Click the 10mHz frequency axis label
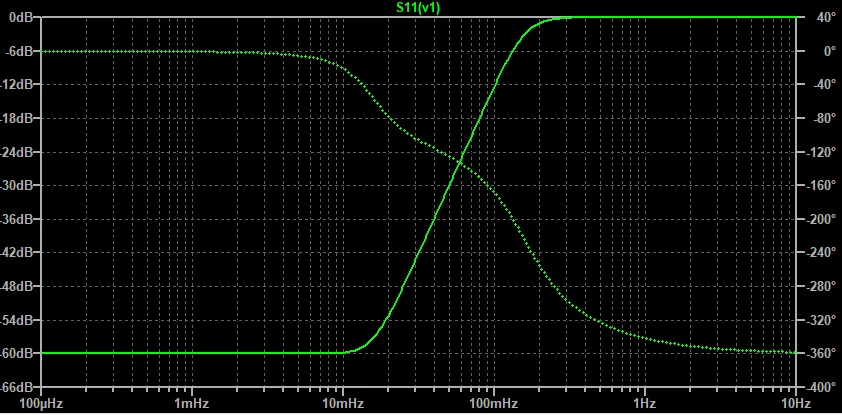The image size is (842, 415). 344,404
